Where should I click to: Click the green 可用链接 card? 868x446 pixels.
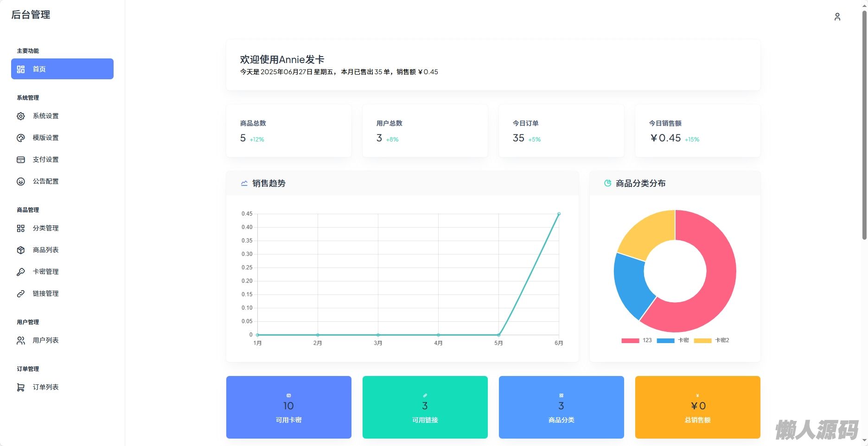point(425,407)
